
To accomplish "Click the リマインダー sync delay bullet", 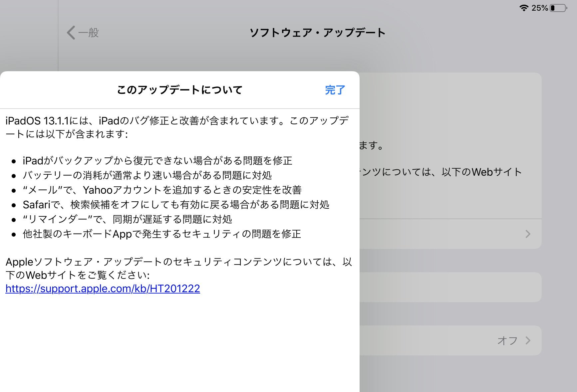I will [x=127, y=219].
